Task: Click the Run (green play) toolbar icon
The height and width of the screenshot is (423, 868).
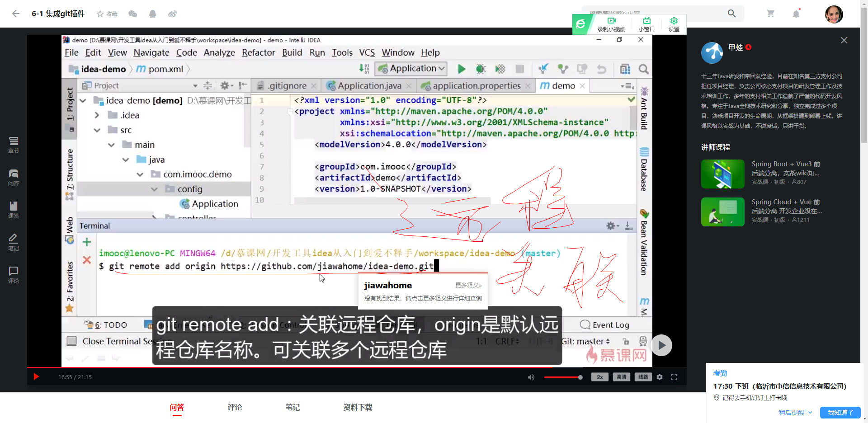Action: [x=461, y=69]
